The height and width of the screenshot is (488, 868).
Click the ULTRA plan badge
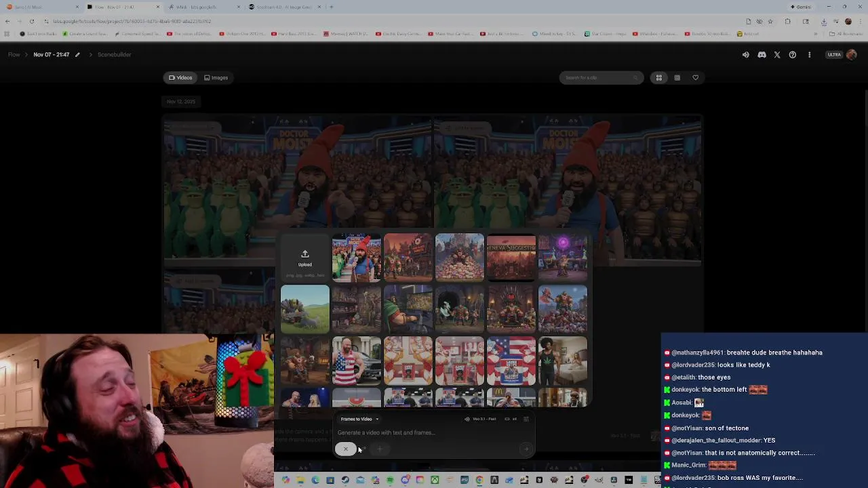(x=834, y=55)
